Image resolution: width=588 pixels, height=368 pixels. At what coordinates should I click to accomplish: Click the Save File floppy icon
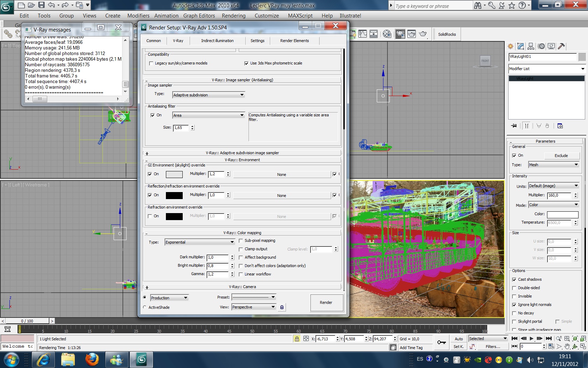[x=41, y=5]
